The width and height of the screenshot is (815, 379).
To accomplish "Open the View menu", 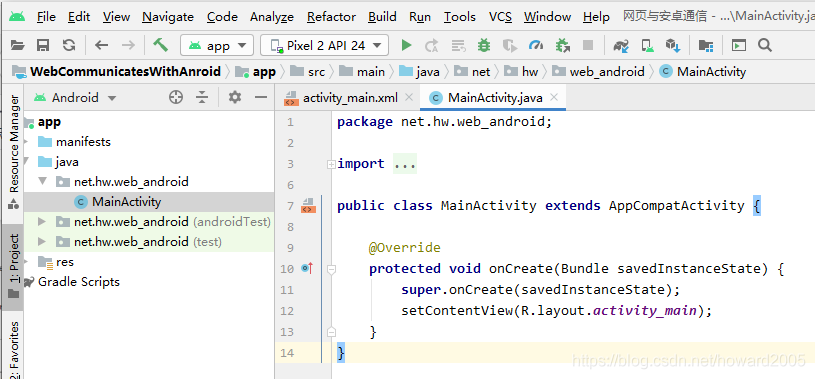I will [x=116, y=17].
